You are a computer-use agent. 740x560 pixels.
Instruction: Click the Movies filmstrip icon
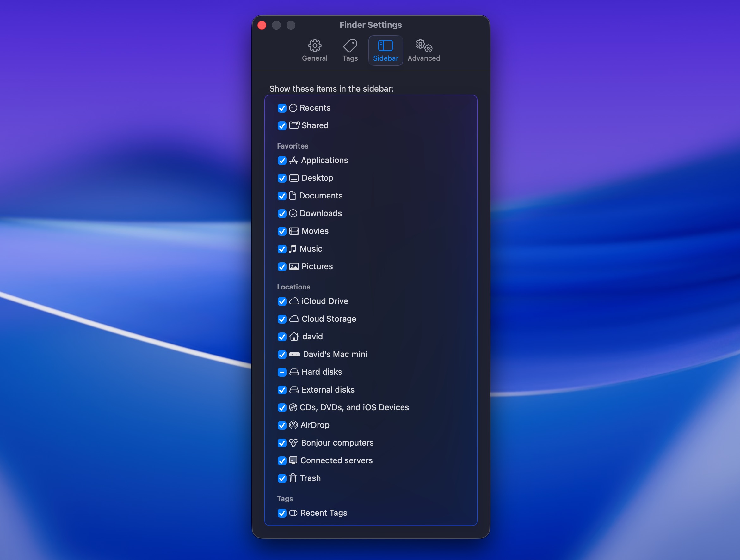click(x=293, y=231)
